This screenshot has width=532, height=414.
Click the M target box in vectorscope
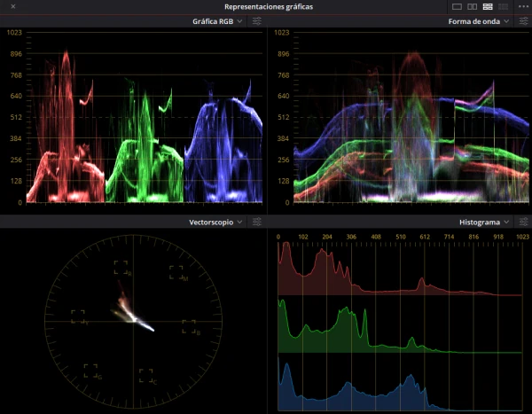click(176, 272)
